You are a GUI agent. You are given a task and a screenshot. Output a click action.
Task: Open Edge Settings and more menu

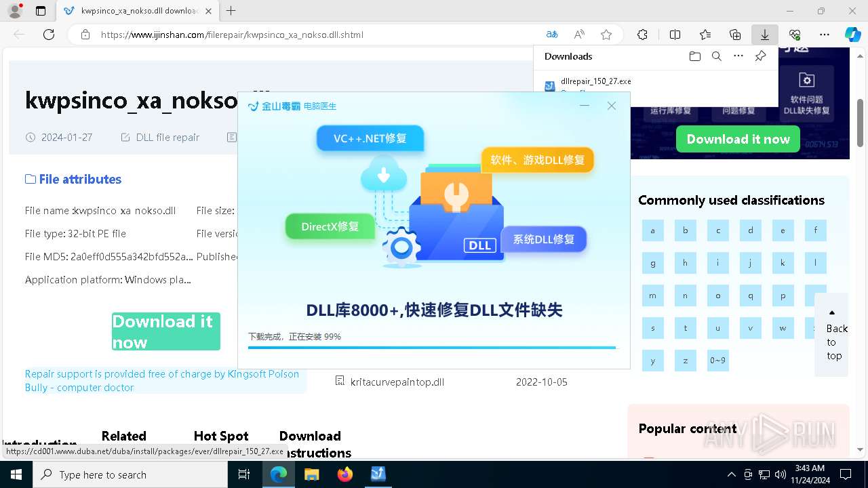click(825, 35)
